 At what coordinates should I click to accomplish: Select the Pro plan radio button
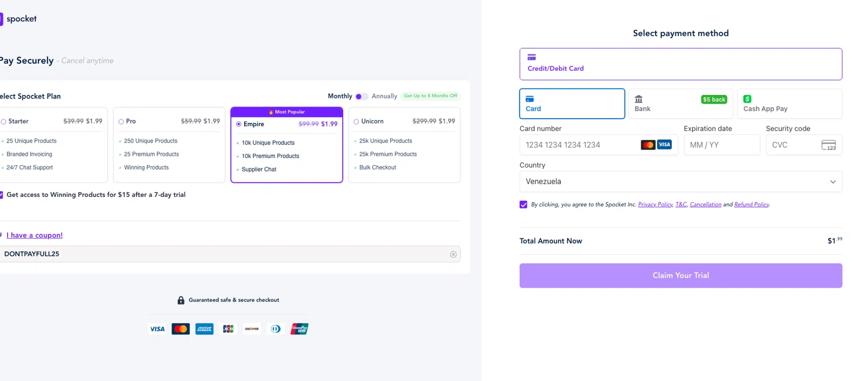tap(121, 122)
